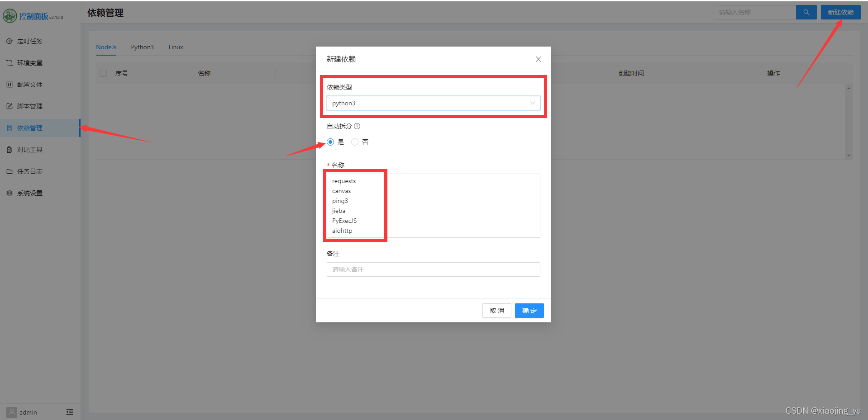868x420 pixels.
Task: Select the 否 radio option
Action: 355,142
